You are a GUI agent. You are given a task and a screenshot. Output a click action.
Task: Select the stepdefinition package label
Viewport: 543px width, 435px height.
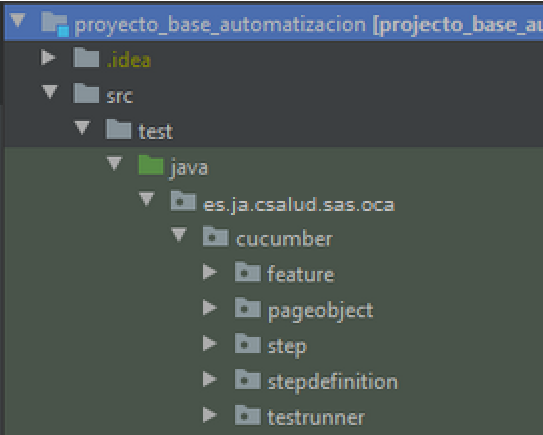coord(333,382)
